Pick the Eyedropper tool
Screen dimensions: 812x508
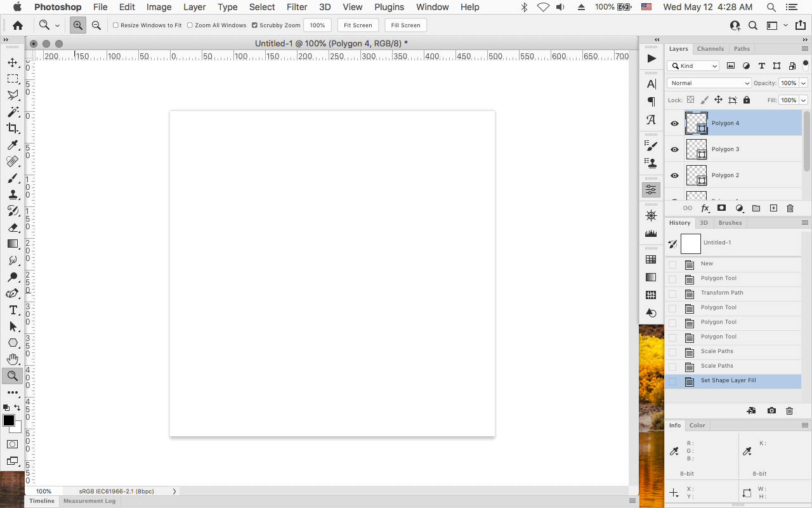tap(13, 145)
